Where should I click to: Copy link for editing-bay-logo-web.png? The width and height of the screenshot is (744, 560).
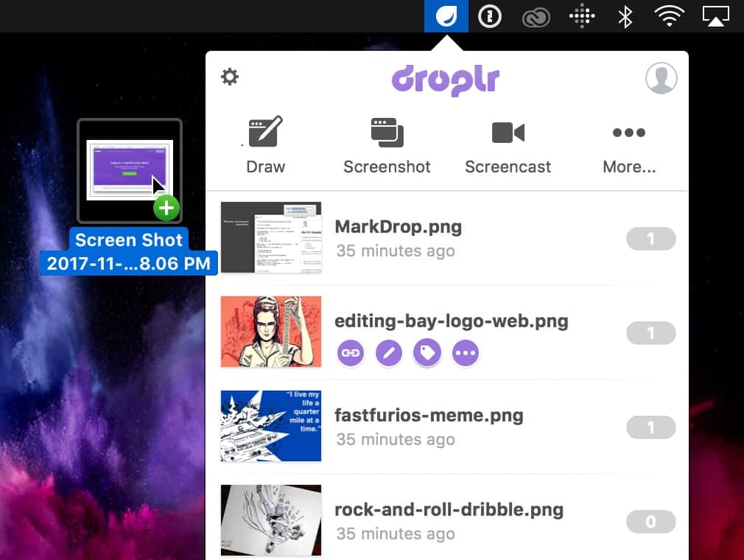[x=350, y=353]
